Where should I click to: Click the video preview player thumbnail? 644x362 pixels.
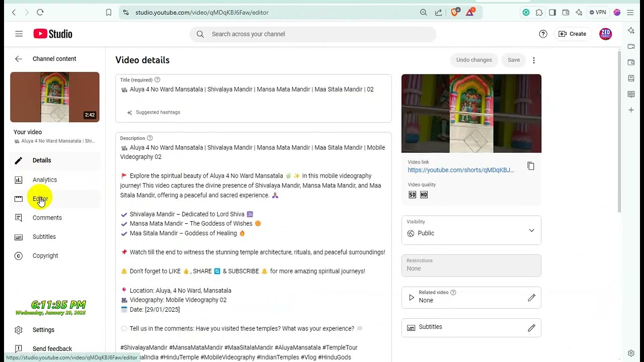[x=471, y=114]
